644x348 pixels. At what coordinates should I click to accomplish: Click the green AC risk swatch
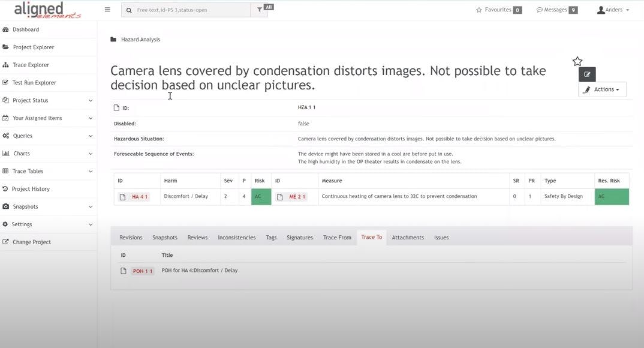260,196
